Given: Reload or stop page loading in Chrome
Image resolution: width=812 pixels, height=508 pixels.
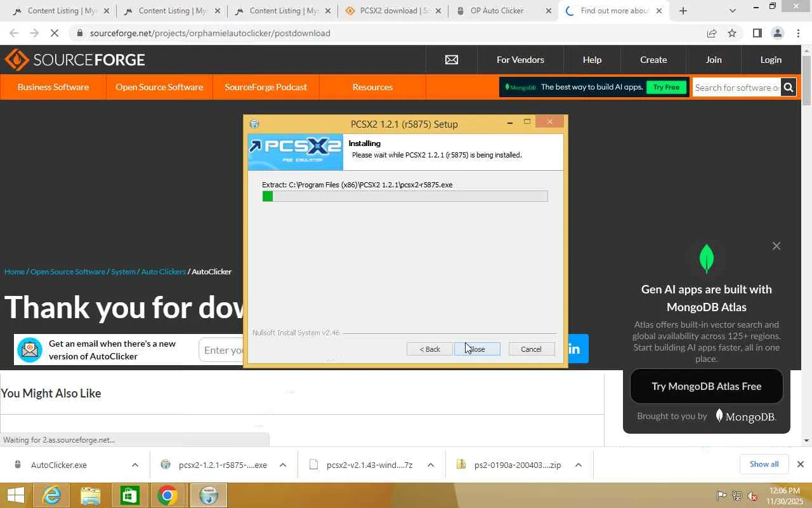Looking at the screenshot, I should [x=53, y=33].
